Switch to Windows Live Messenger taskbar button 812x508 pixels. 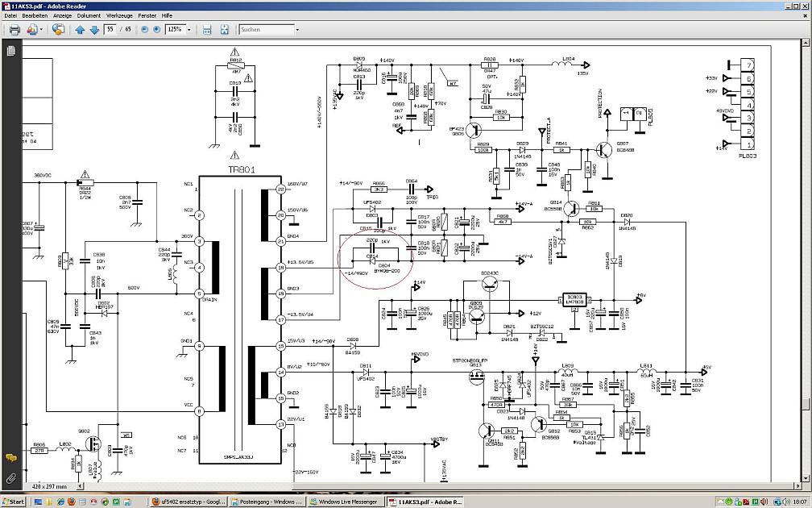pyautogui.click(x=348, y=501)
